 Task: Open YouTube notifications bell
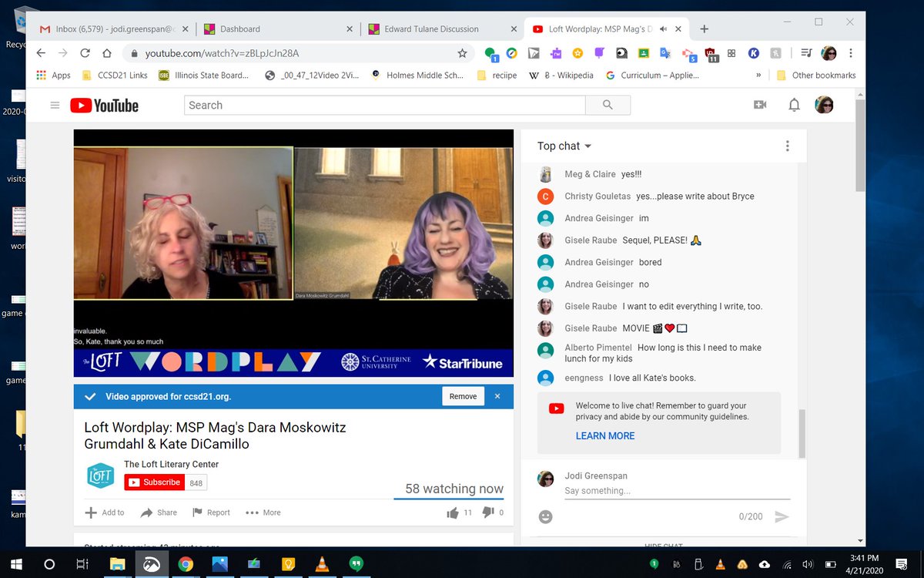[x=794, y=105]
